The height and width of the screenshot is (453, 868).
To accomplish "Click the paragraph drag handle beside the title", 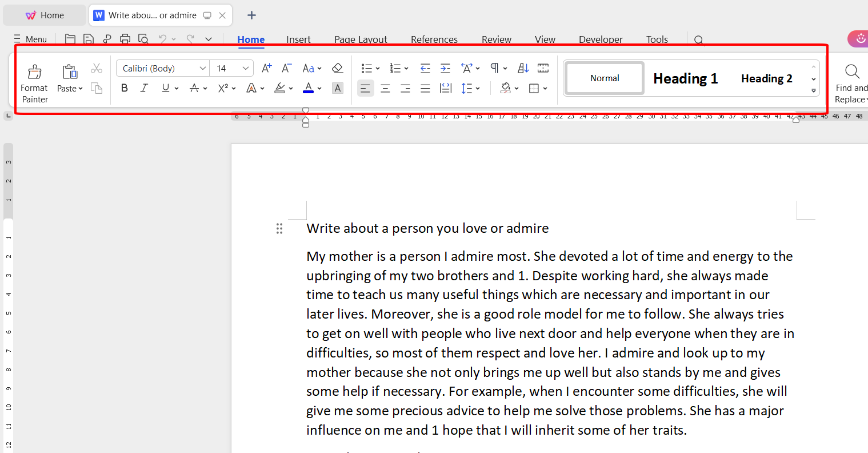I will (279, 229).
